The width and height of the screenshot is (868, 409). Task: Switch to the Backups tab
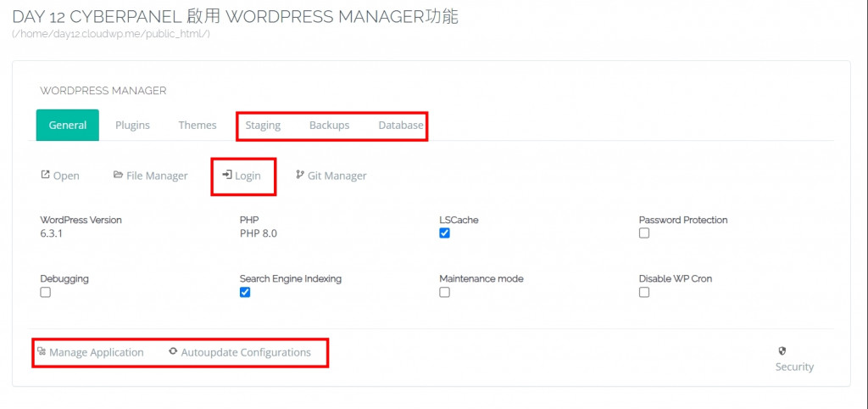tap(330, 126)
